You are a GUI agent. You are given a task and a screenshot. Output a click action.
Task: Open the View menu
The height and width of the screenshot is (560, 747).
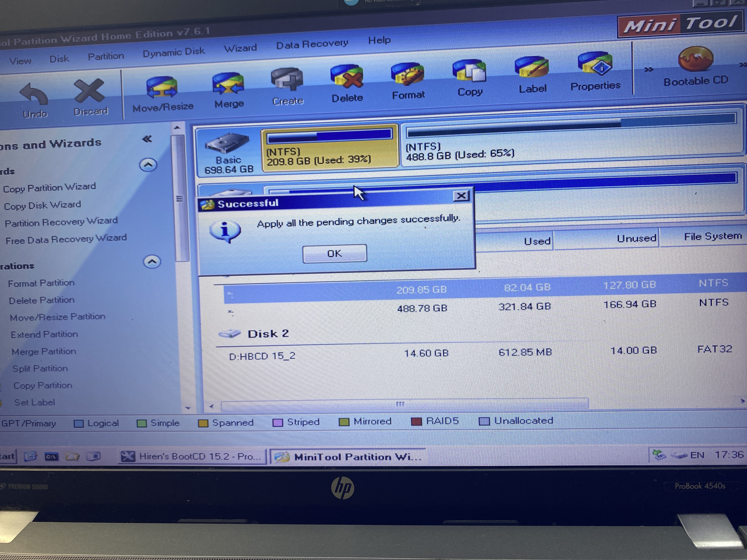coord(20,61)
